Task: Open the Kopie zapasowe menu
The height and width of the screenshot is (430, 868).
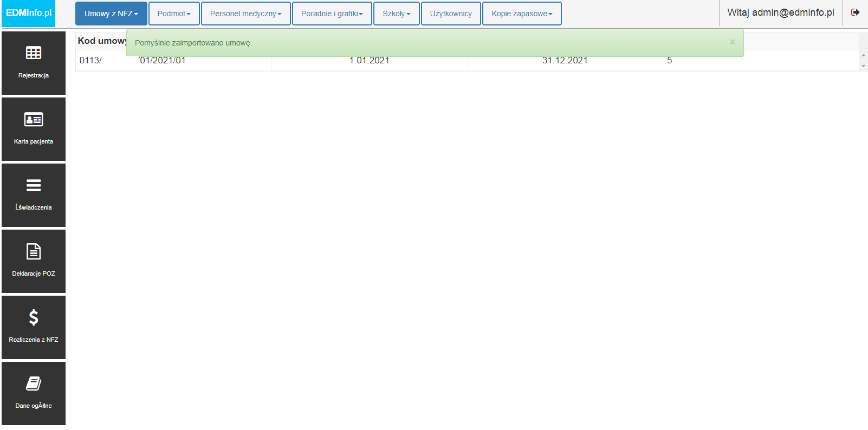Action: click(x=522, y=14)
